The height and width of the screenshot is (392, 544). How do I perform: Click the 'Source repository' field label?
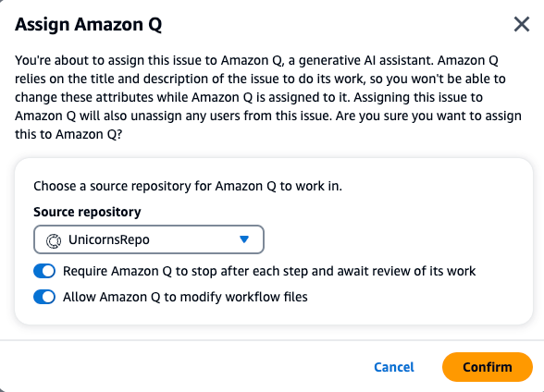click(x=87, y=212)
